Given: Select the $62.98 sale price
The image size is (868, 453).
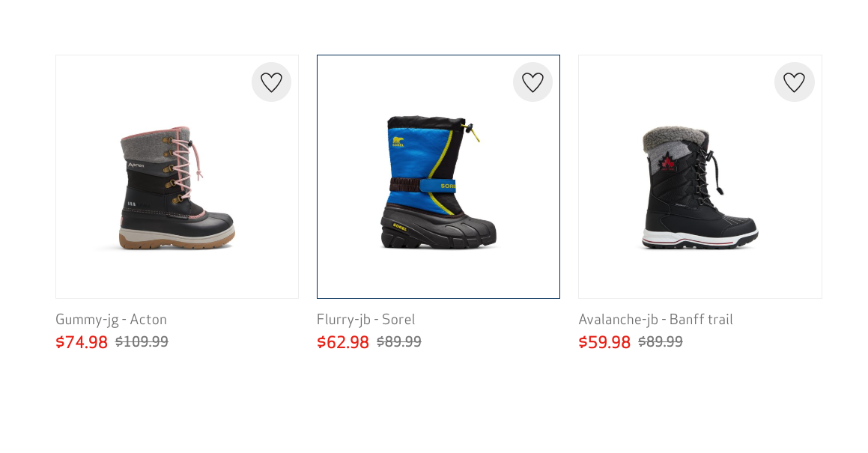Looking at the screenshot, I should coord(343,342).
